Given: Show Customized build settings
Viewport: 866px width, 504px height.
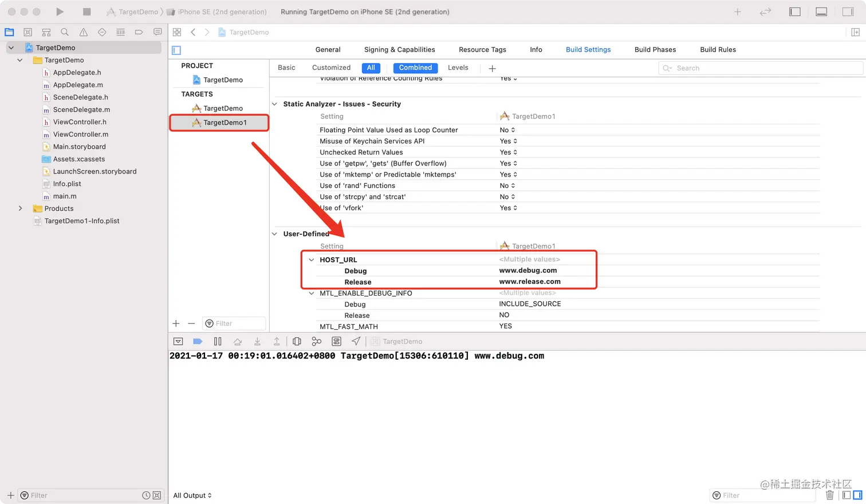Looking at the screenshot, I should pyautogui.click(x=331, y=68).
